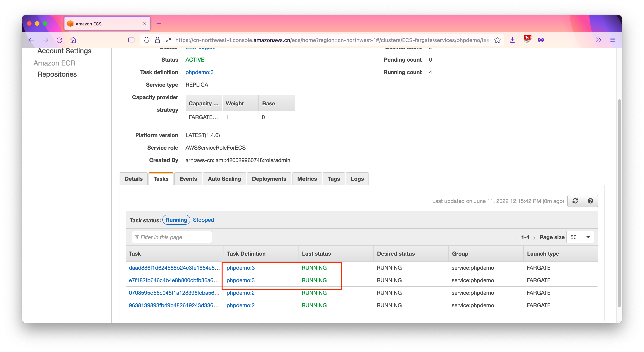Open task 9638139893fb49b482619243d336…

tap(174, 305)
